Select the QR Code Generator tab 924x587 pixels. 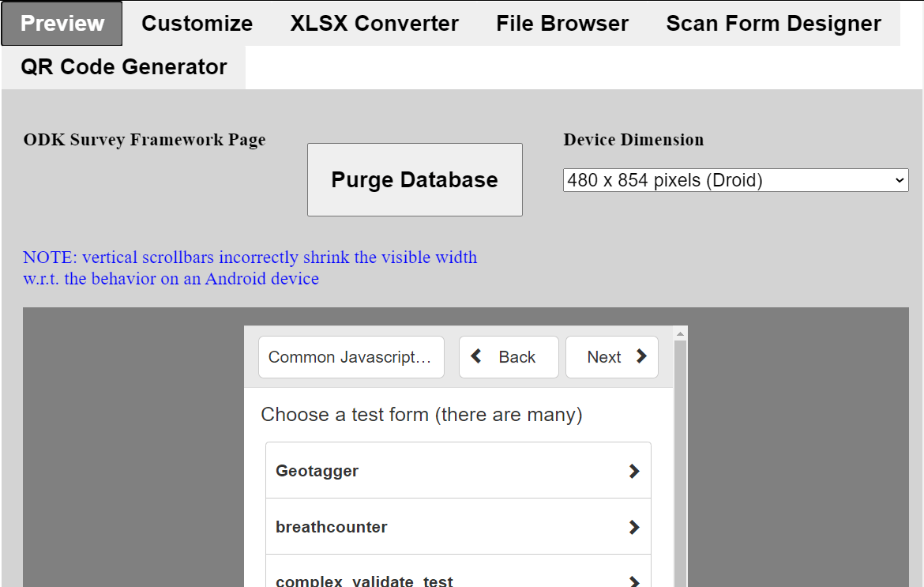(124, 67)
